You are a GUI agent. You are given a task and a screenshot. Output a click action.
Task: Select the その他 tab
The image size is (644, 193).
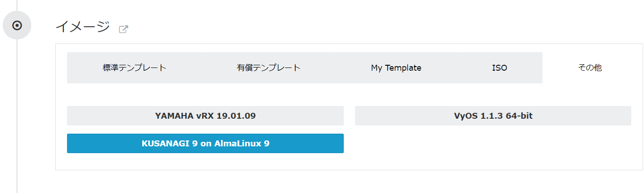pos(590,68)
